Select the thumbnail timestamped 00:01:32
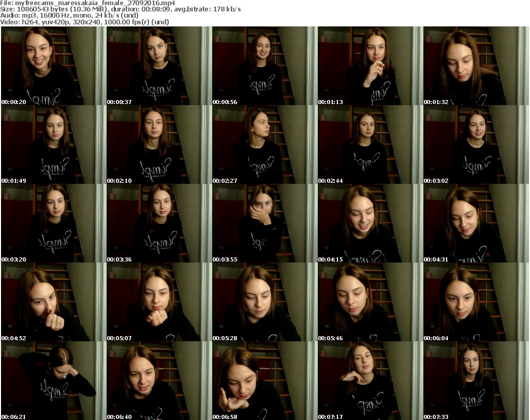This screenshot has width=530, height=420. pos(476,66)
